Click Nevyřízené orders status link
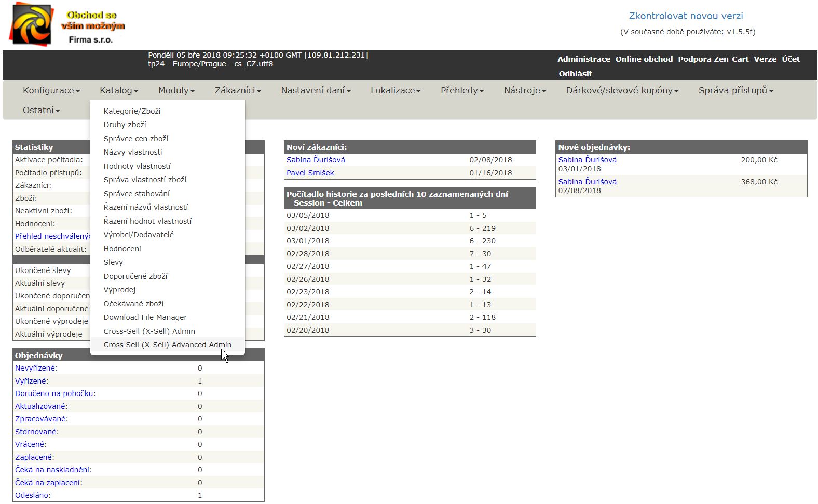The image size is (818, 504). click(x=35, y=368)
